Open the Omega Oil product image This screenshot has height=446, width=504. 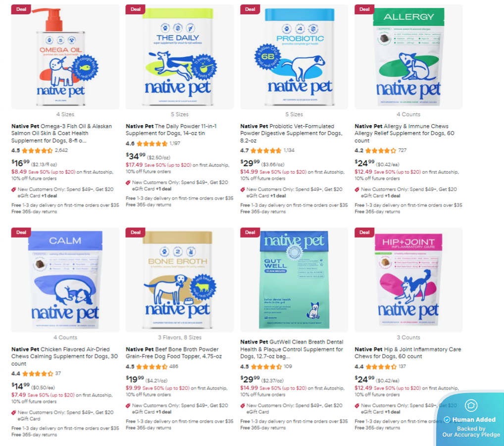(65, 57)
